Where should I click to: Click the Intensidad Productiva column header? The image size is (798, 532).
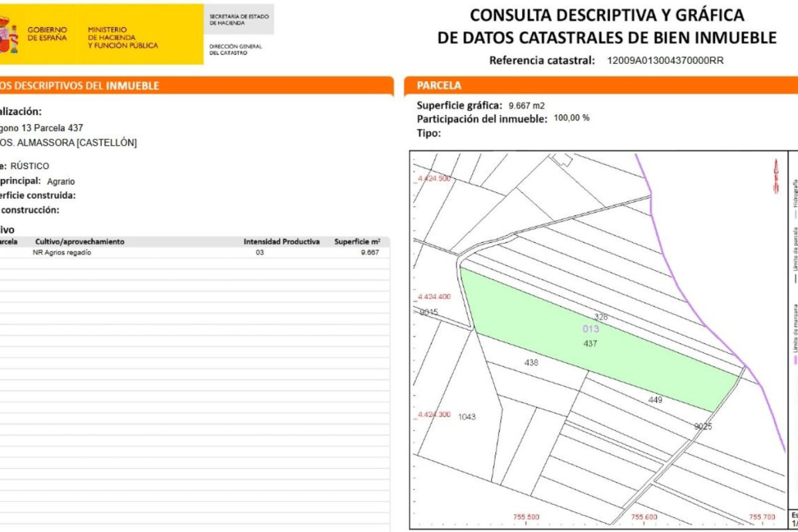281,241
